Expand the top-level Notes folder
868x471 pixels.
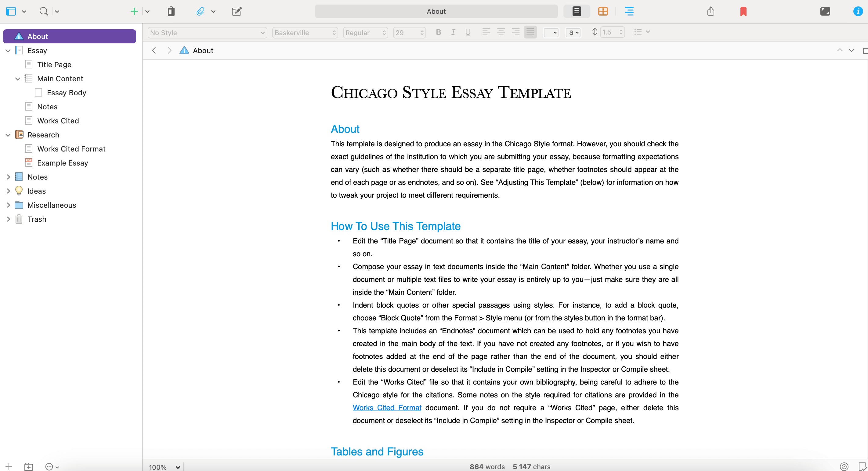8,177
